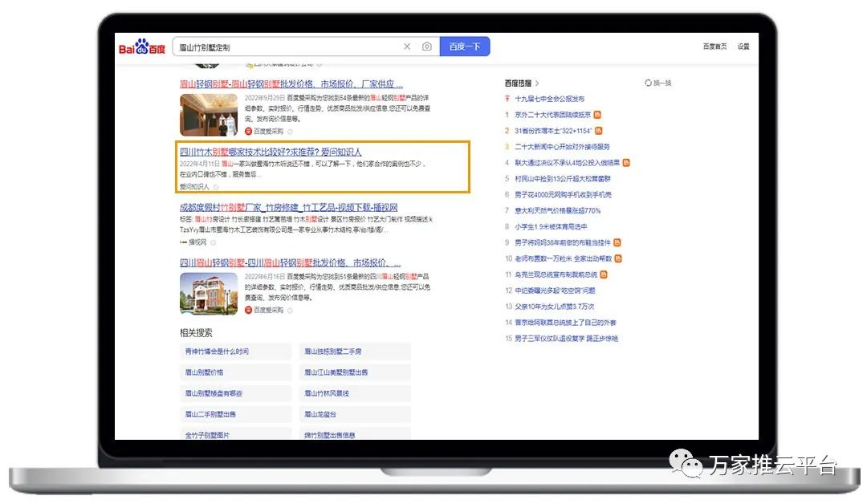
Task: Click the hot badge beside 京外二十大代表团陆续抵京
Action: [597, 115]
